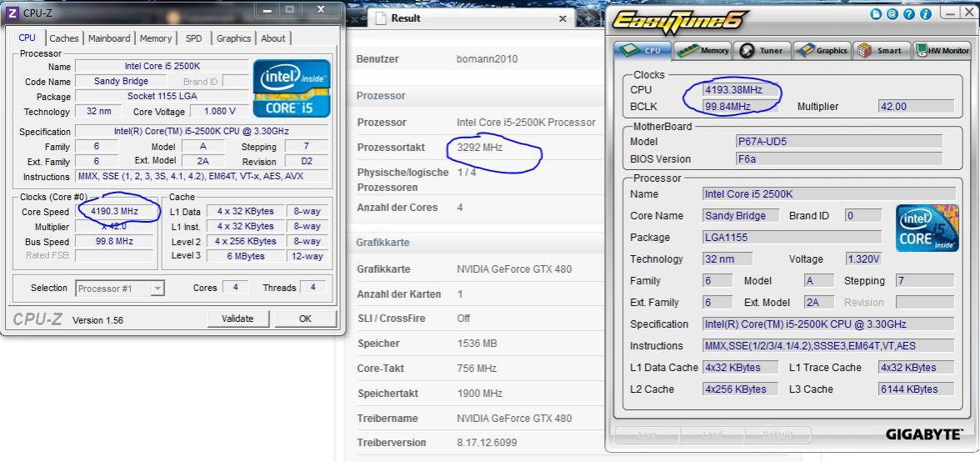
Task: Click the SLI / CrossFire 'Off' value
Action: pos(463,319)
